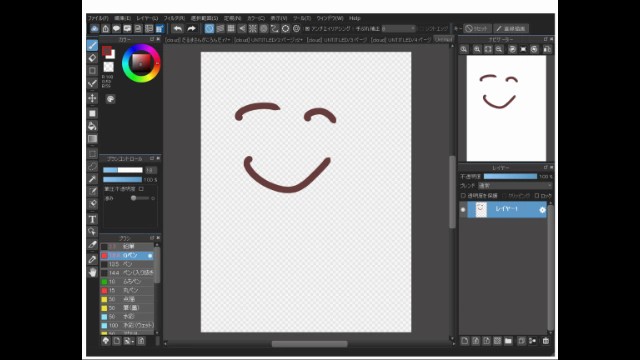Click the レイヤー1 layer thumbnail
640x360 pixels.
(481, 210)
